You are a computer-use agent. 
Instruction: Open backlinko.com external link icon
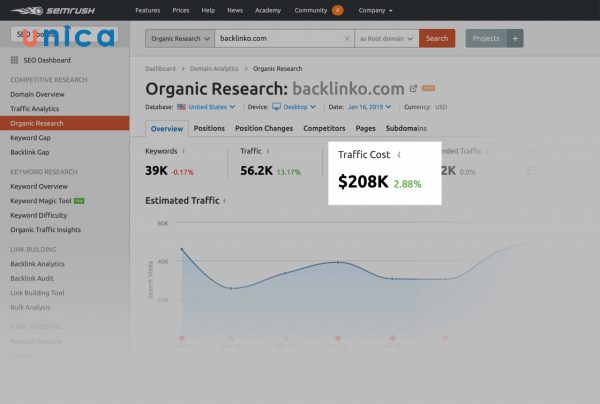413,88
